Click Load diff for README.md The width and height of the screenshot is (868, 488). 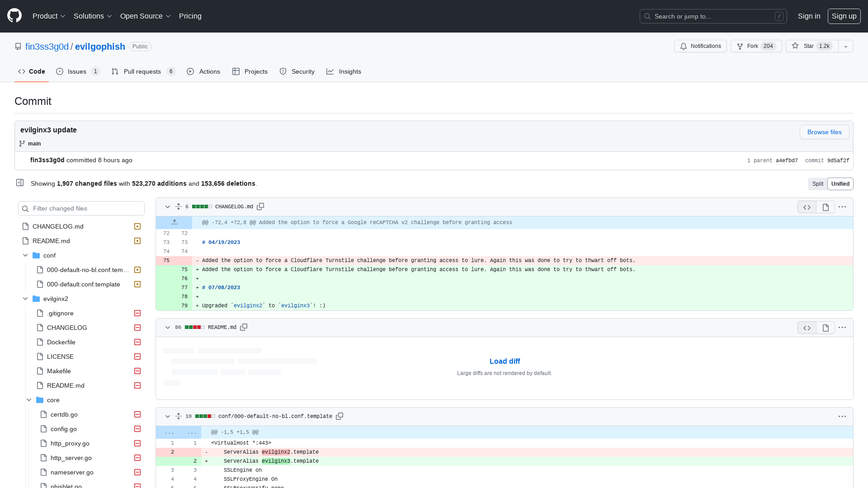(505, 361)
